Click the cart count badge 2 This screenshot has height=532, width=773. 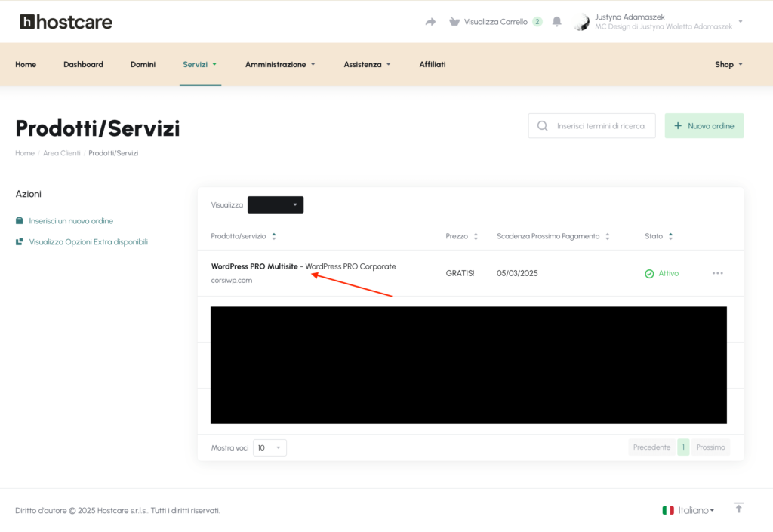click(x=537, y=22)
